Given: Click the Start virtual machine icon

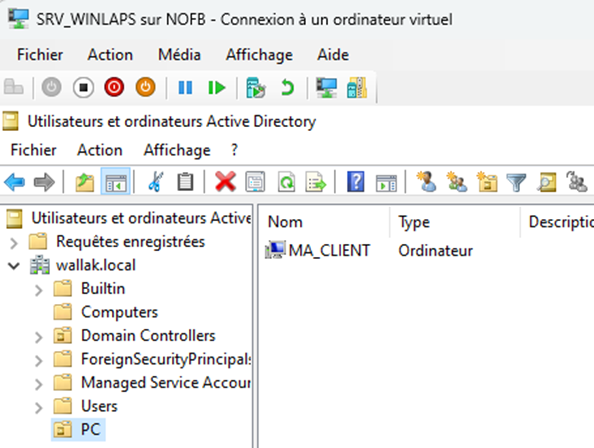Looking at the screenshot, I should point(52,87).
